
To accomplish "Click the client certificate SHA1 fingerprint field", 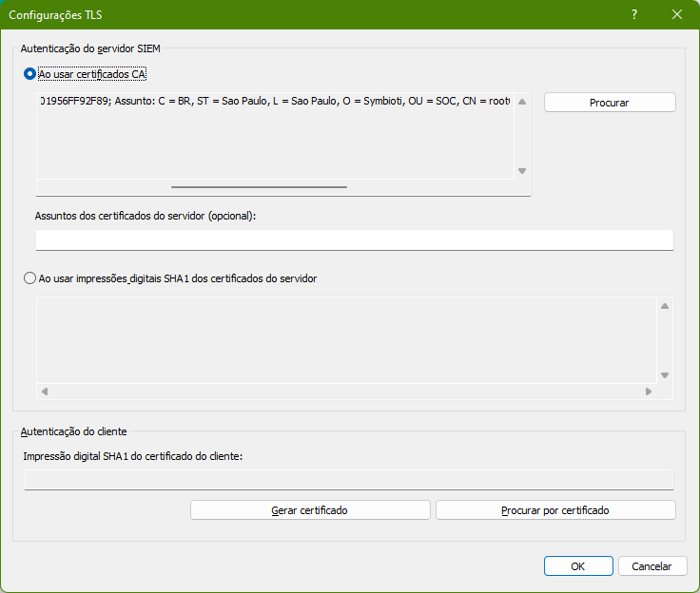I will [349, 480].
